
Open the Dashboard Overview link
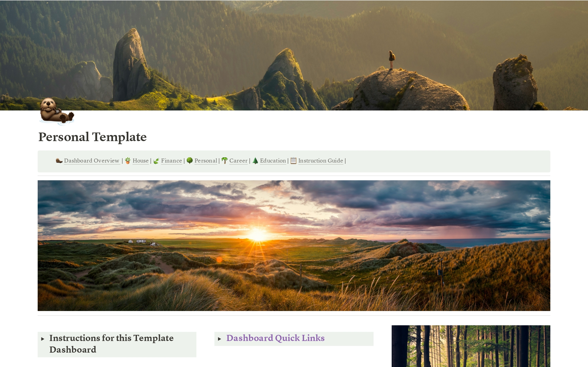(92, 161)
